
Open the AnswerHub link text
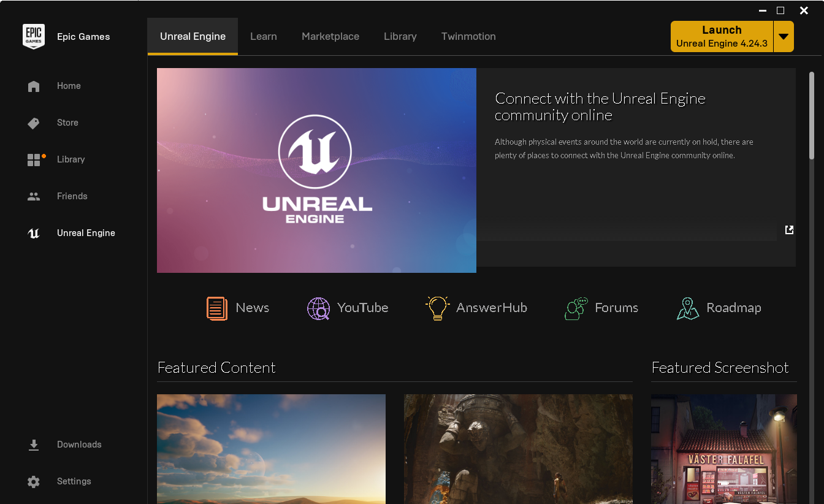point(492,308)
